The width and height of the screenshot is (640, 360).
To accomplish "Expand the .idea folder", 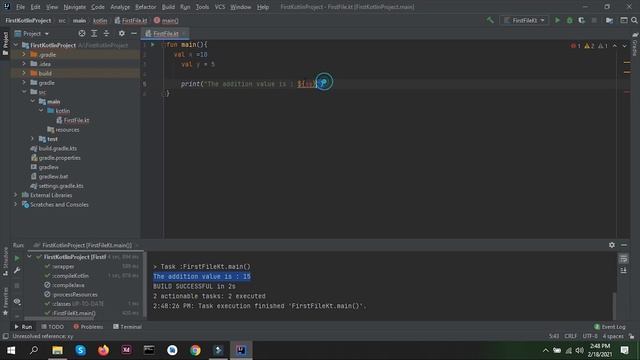I will [x=24, y=64].
